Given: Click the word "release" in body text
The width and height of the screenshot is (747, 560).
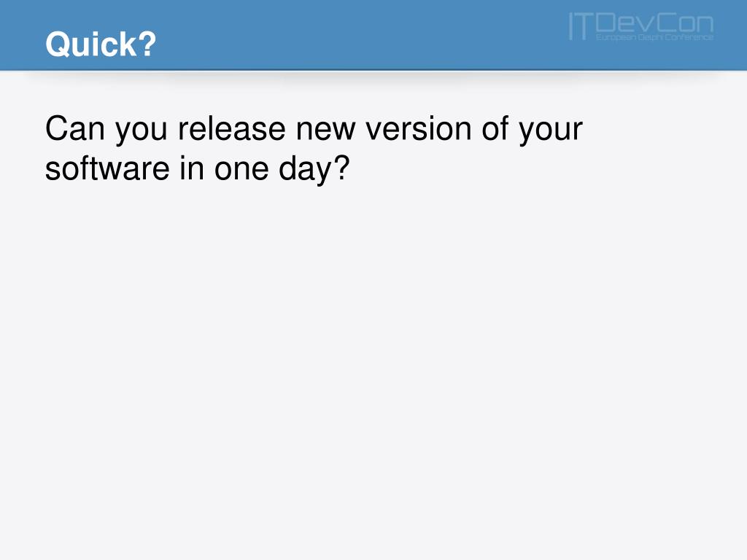Looking at the screenshot, I should click(231, 129).
